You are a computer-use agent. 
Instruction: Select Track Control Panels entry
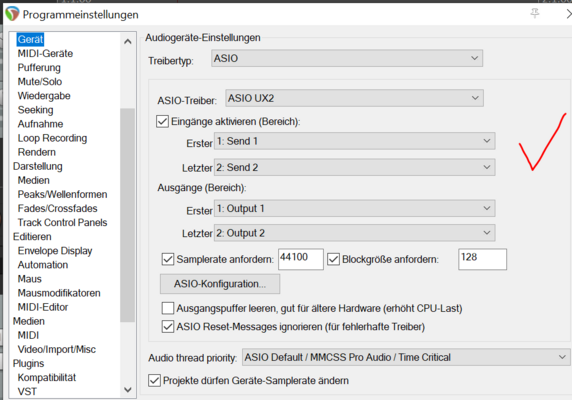point(62,222)
